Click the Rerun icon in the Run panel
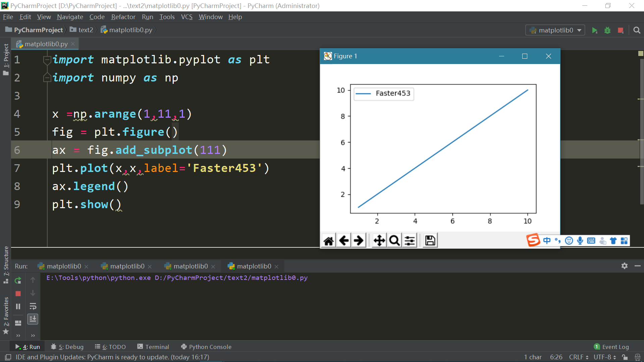644x362 pixels. pos(18,280)
